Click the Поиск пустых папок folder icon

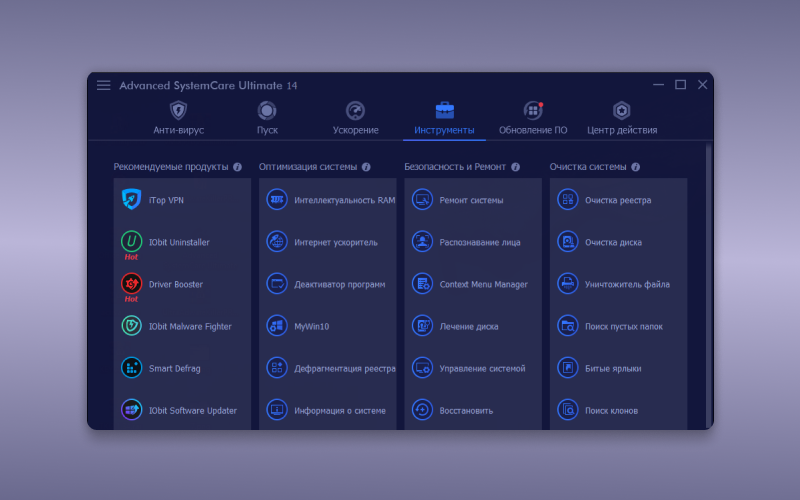[568, 326]
